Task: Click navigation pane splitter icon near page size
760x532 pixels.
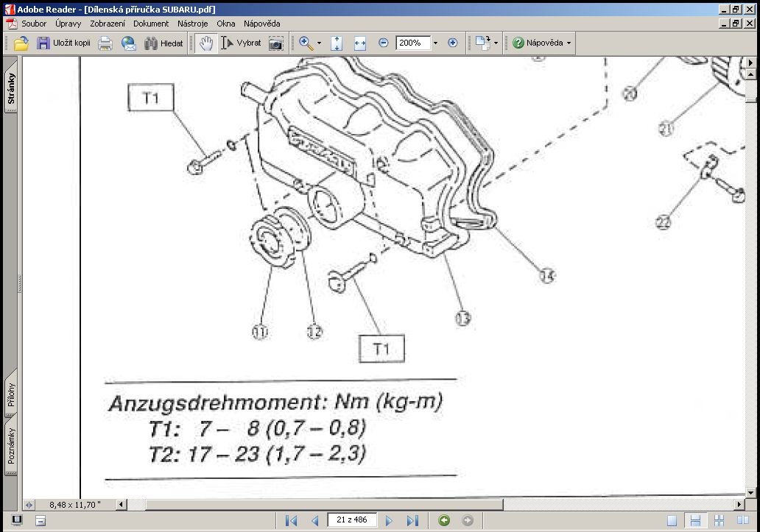Action: click(29, 505)
